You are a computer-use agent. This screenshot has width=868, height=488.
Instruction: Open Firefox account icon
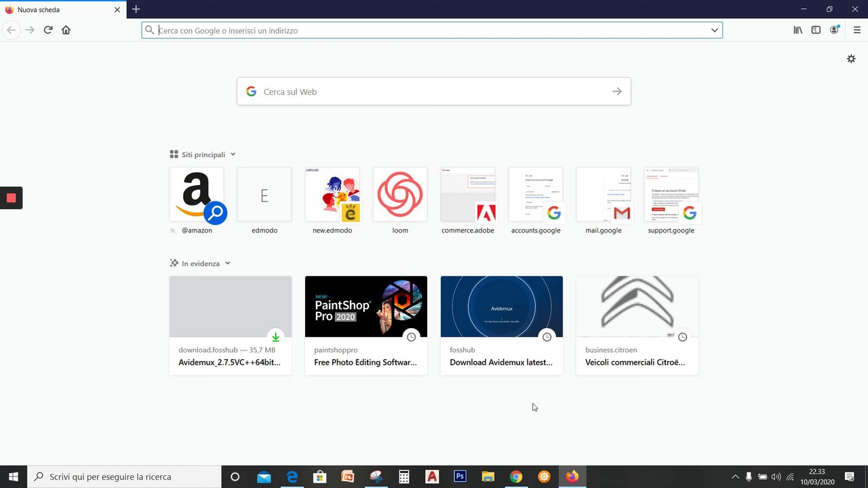tap(835, 30)
